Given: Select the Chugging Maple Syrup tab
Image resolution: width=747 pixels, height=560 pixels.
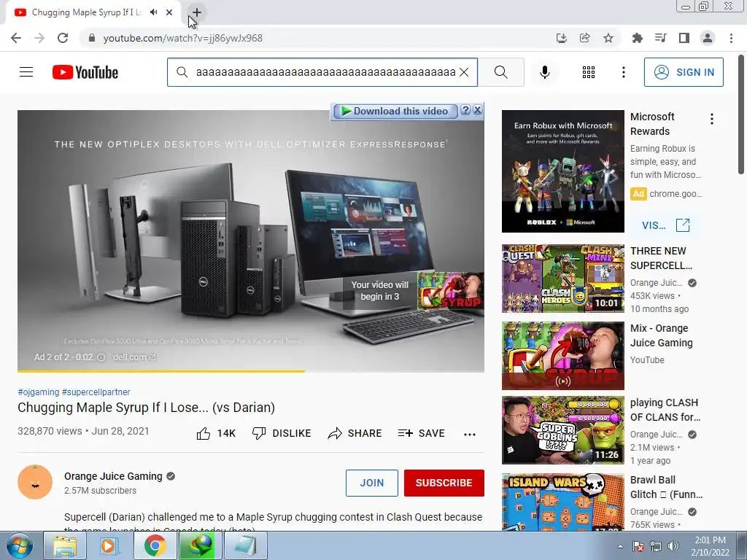Looking at the screenshot, I should click(x=88, y=12).
